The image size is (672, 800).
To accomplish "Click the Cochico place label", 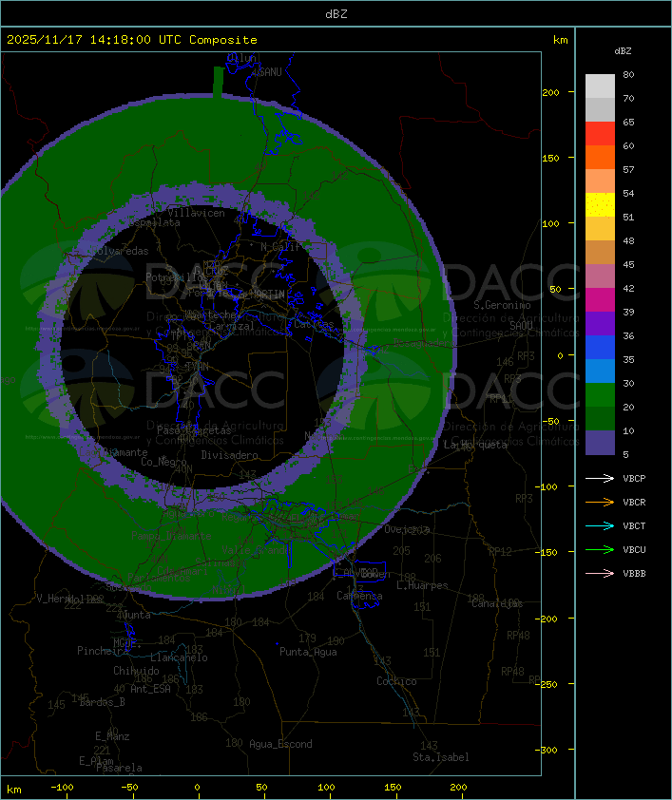I will point(396,681).
